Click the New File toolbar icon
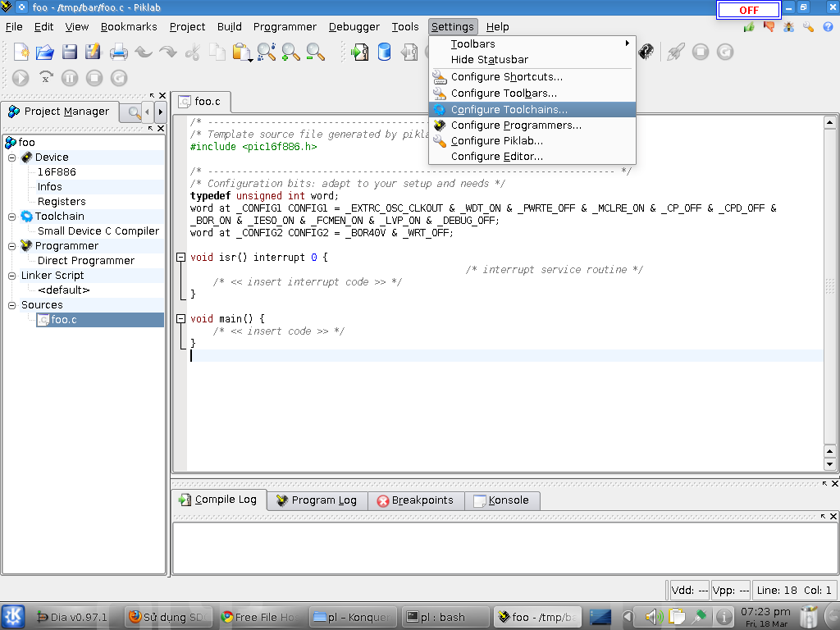Screen dimensions: 840x630 click(21, 52)
